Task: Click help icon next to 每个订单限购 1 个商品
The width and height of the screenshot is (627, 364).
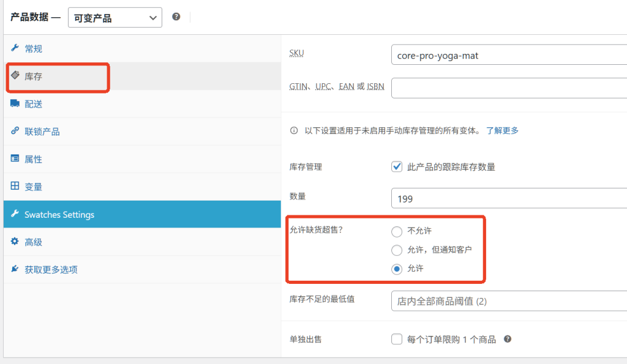Action: pyautogui.click(x=507, y=339)
